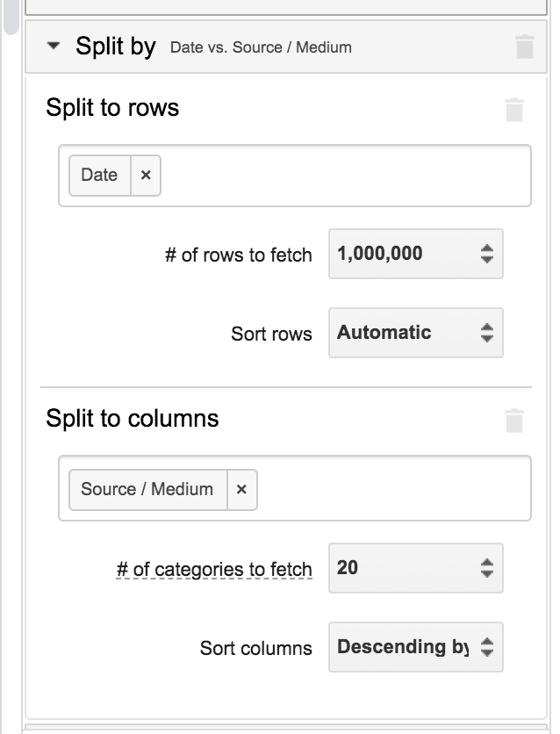Click the '# of categories to fetch' label

(214, 570)
